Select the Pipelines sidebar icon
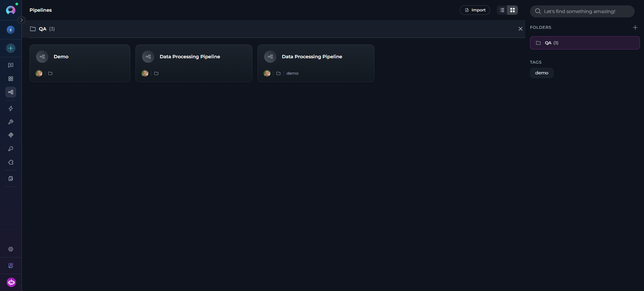The height and width of the screenshot is (291, 644). click(11, 92)
